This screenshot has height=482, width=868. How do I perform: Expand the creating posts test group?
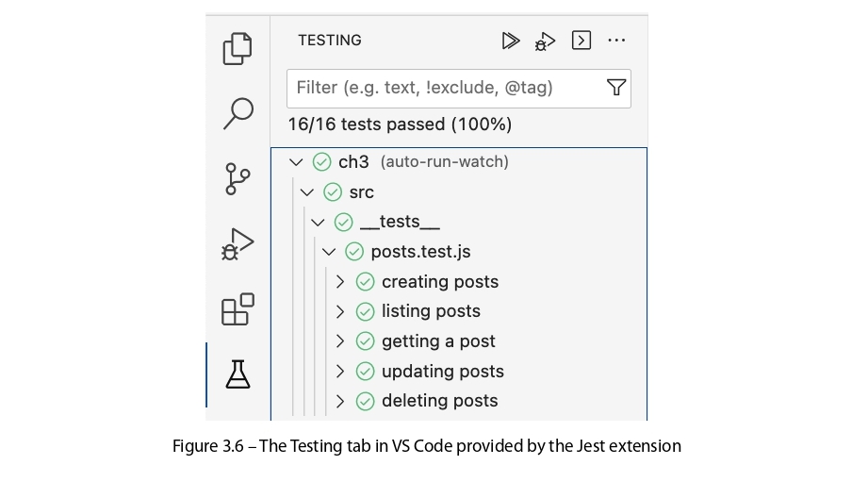tap(340, 282)
